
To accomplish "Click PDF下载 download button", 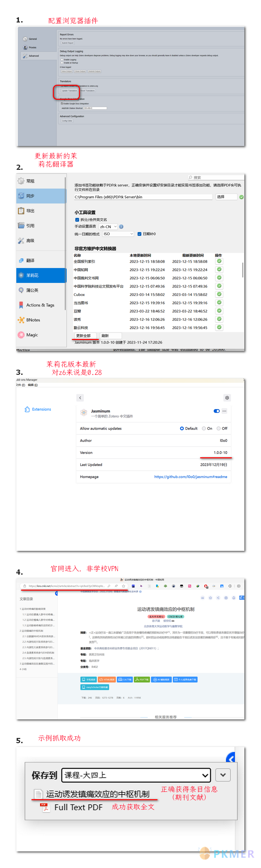I will point(142,680).
